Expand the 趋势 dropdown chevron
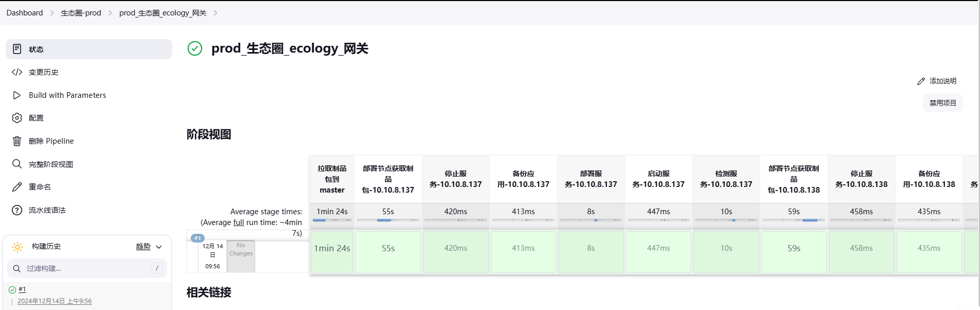The width and height of the screenshot is (980, 310). [x=159, y=247]
